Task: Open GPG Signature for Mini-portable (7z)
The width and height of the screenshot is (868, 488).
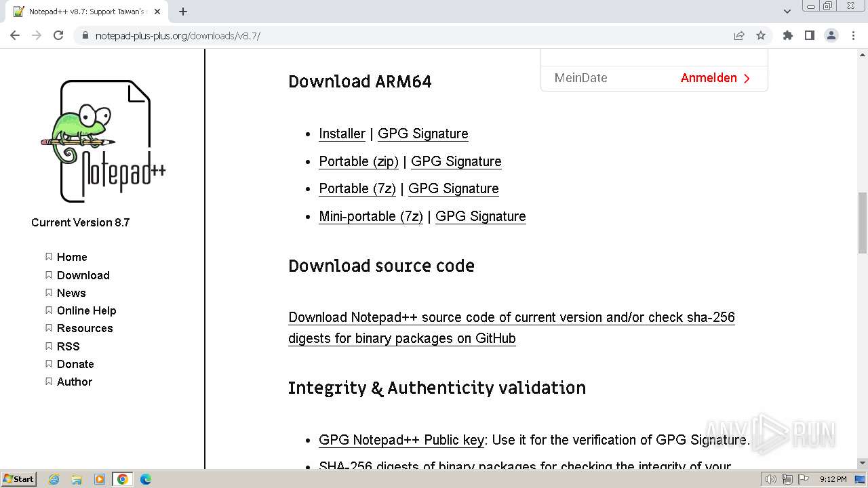Action: point(481,216)
